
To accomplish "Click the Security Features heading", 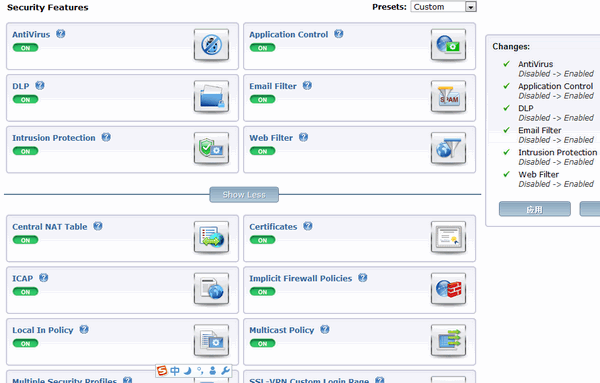I will pos(48,7).
